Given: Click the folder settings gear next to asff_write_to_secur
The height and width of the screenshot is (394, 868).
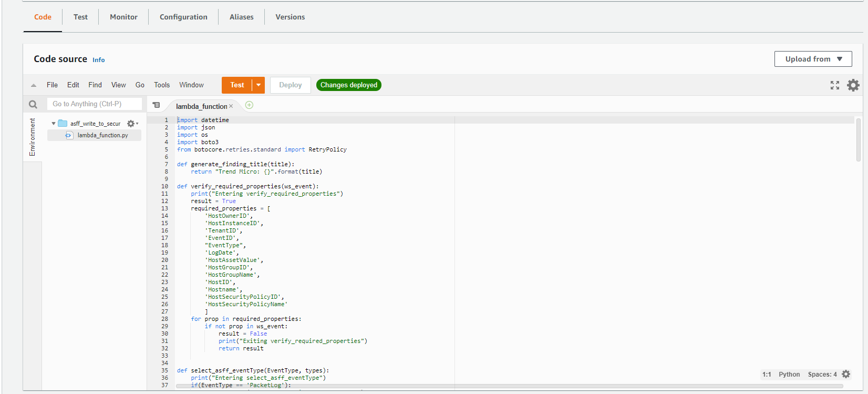Looking at the screenshot, I should (131, 124).
